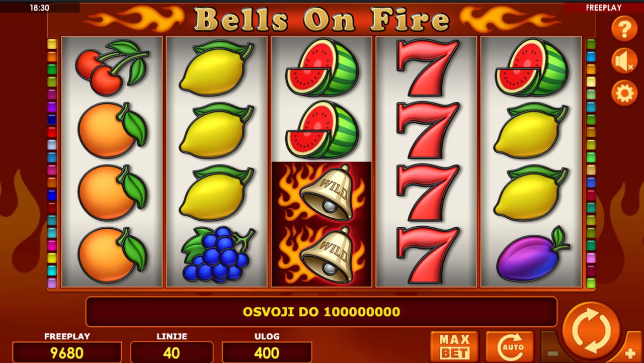644x363 pixels.
Task: Click the OSVOJI DO 100000000 message banner
Action: (x=321, y=312)
